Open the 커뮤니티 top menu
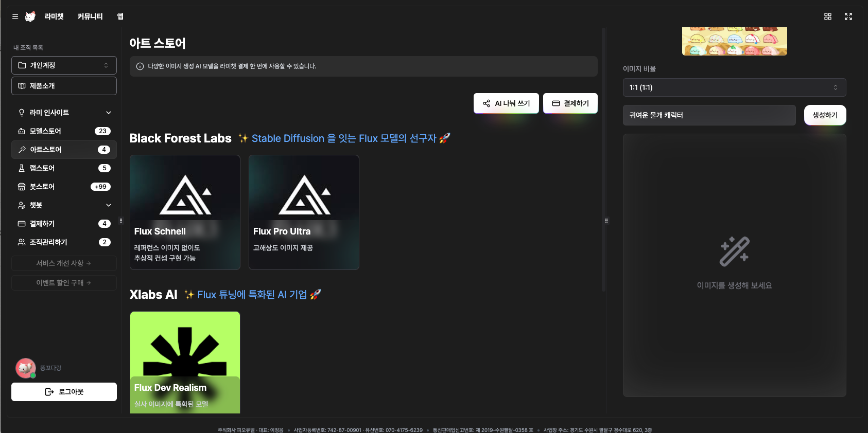The image size is (868, 433). click(x=90, y=16)
